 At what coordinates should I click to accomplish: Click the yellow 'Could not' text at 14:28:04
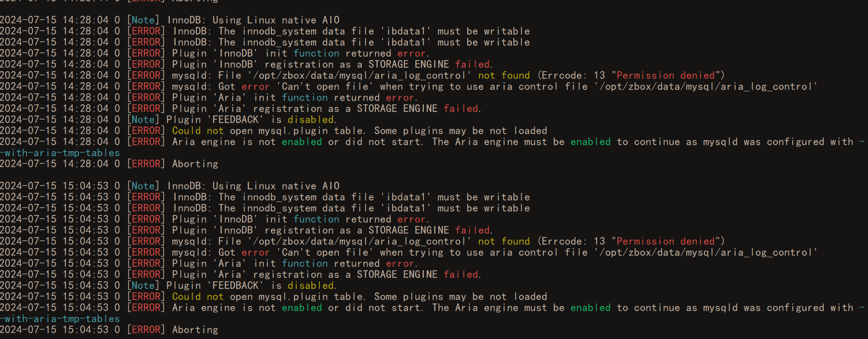click(198, 131)
